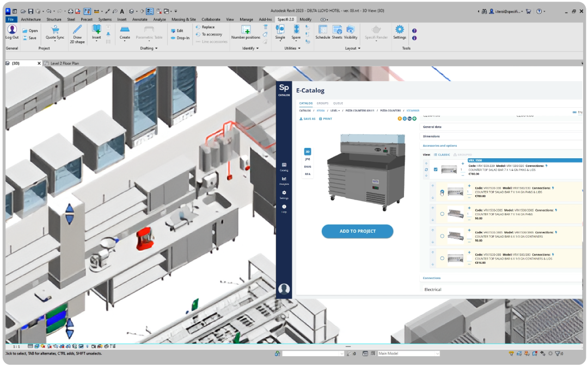Select VRX1500-380S option radio
The height and width of the screenshot is (366, 588).
442,236
